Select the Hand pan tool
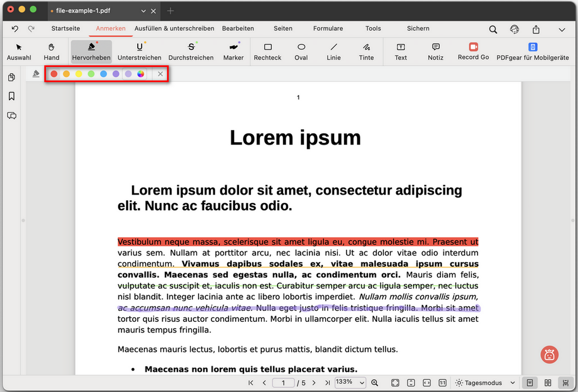The width and height of the screenshot is (578, 392). [51, 51]
